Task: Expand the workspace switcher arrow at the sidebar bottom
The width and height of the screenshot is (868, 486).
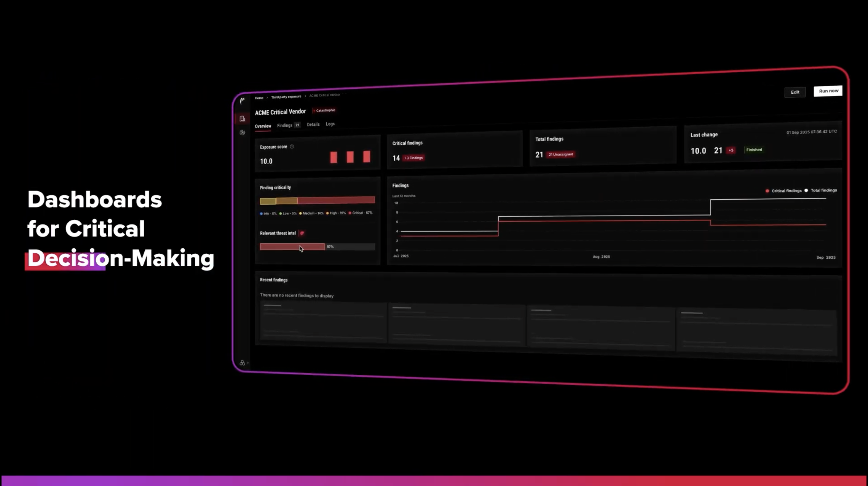Action: click(x=248, y=363)
